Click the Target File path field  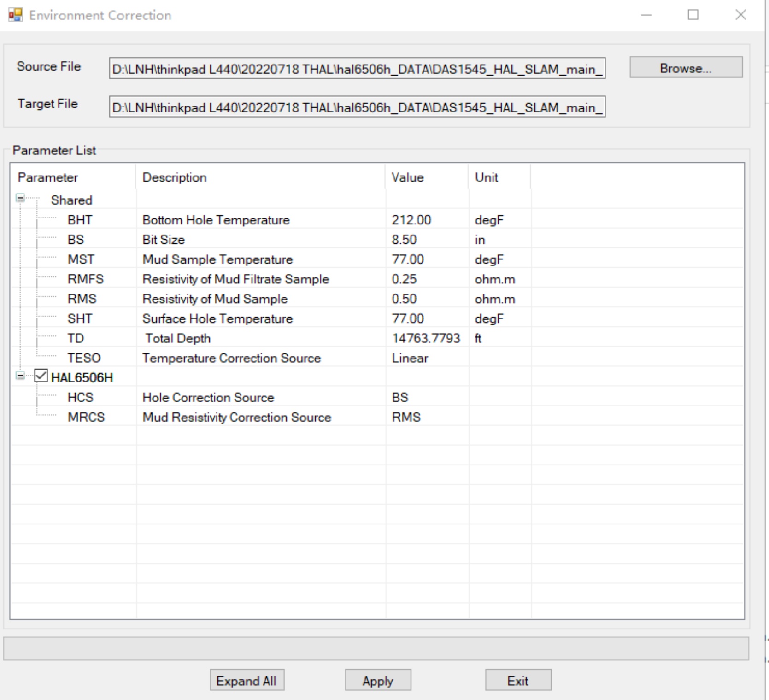tap(357, 107)
